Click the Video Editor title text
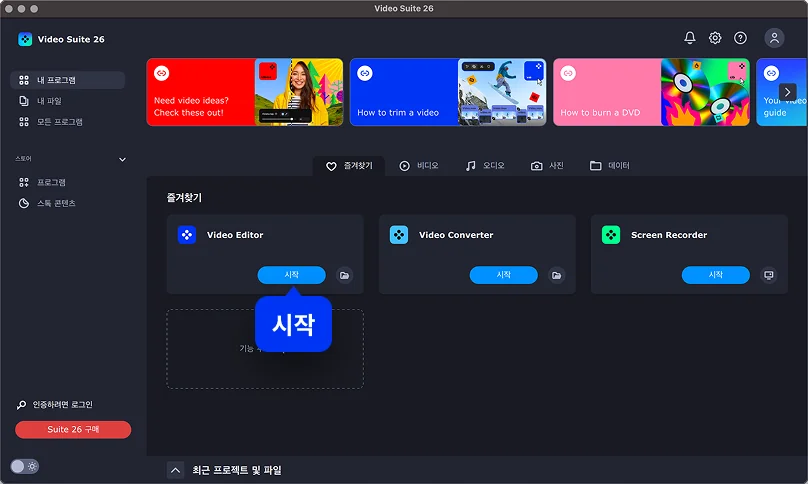Viewport: 808px width, 484px height. point(235,235)
